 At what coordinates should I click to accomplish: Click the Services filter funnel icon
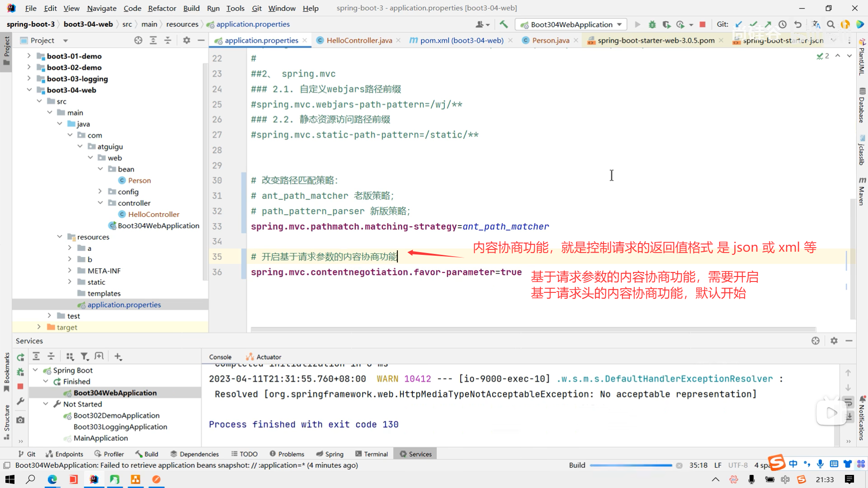coord(85,357)
